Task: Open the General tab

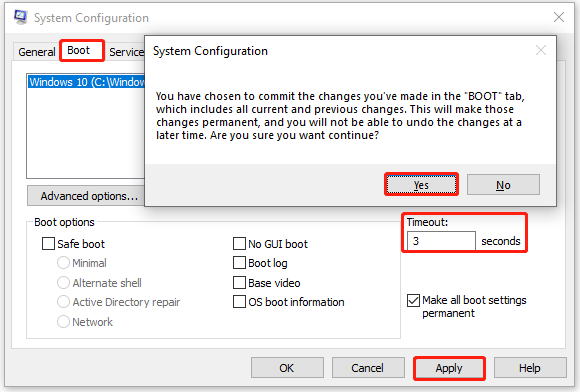Action: [37, 52]
